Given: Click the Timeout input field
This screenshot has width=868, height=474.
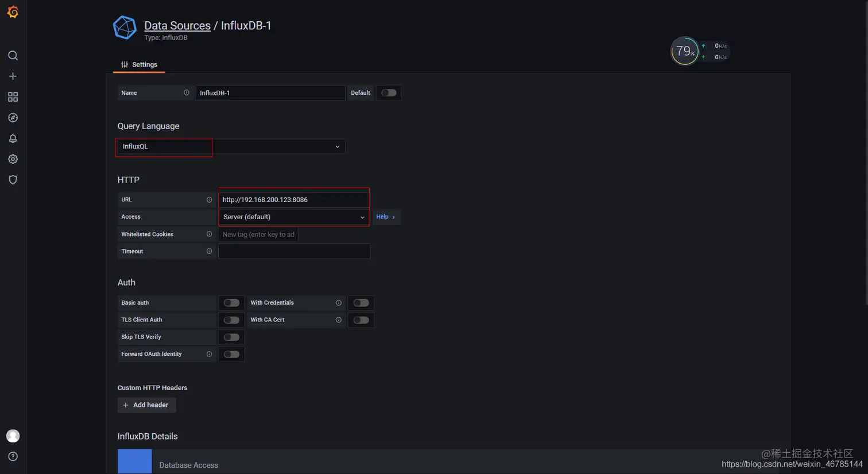Looking at the screenshot, I should pyautogui.click(x=294, y=251).
